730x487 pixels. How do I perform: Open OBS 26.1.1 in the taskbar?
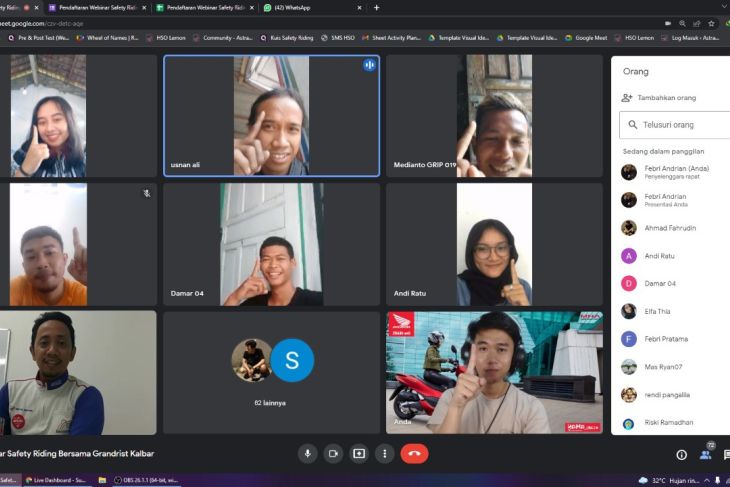click(x=147, y=480)
